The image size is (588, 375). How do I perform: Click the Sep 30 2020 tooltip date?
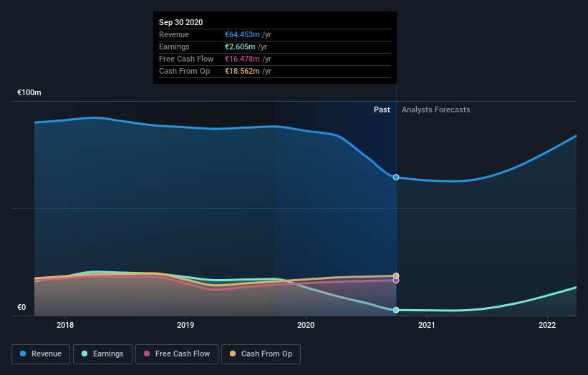180,22
